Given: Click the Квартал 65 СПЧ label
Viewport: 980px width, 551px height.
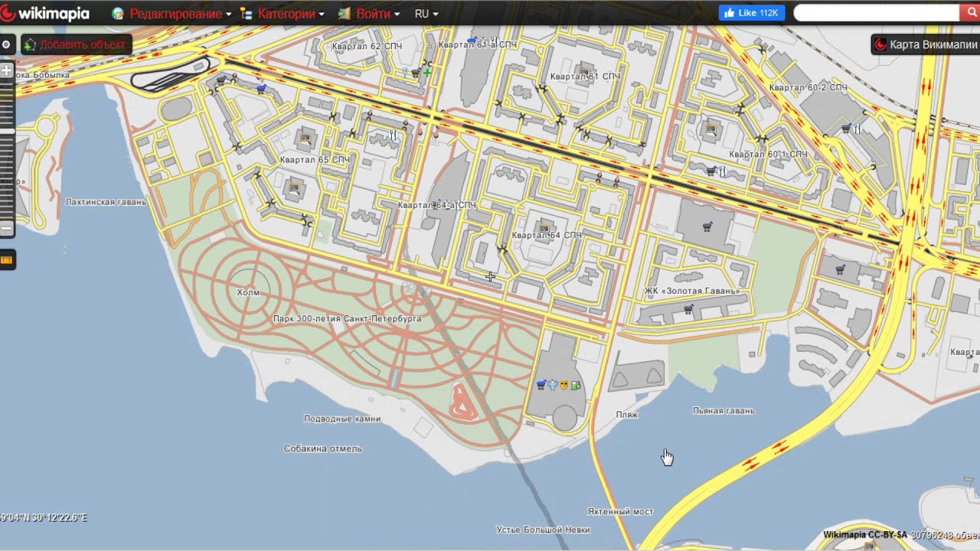Looking at the screenshot, I should point(315,160).
